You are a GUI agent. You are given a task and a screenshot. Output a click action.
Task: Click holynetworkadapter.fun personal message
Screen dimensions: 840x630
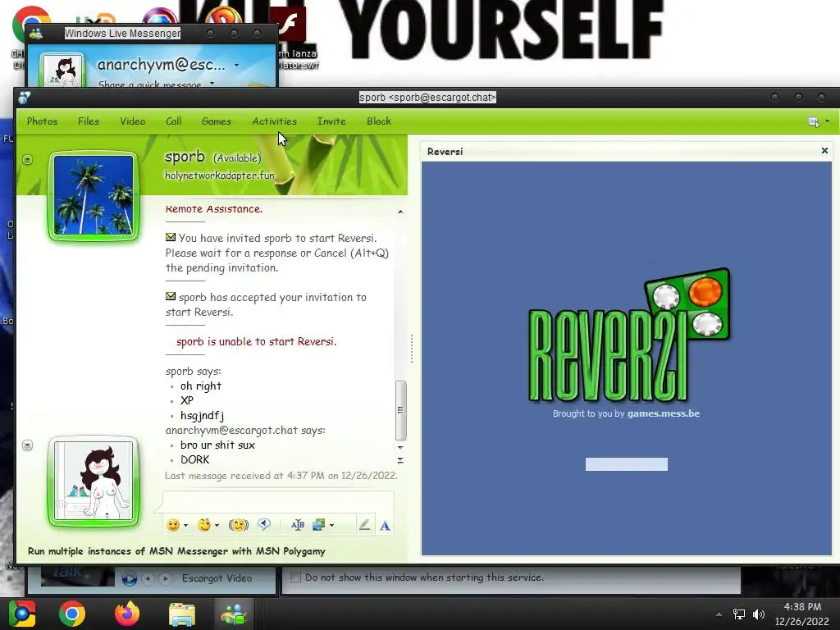pyautogui.click(x=220, y=176)
